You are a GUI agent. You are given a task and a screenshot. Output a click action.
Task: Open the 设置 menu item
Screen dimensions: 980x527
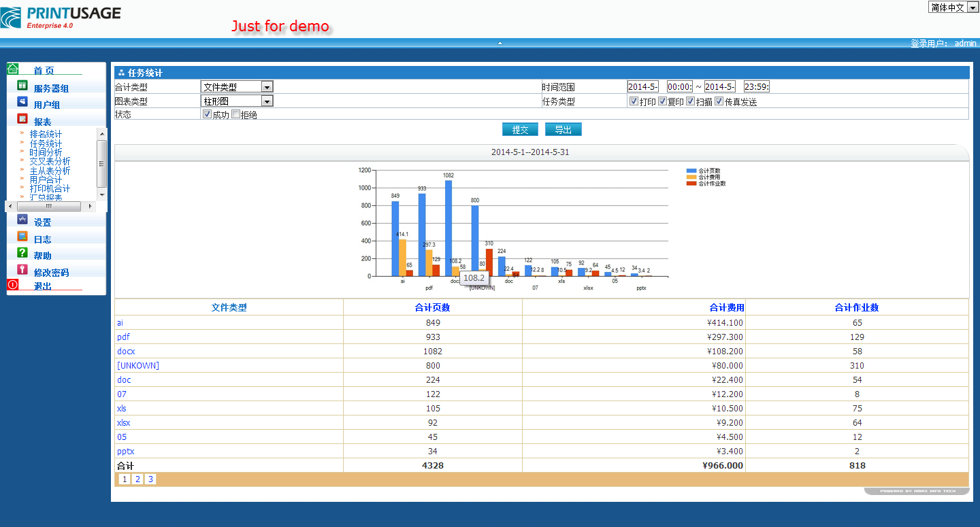point(42,222)
